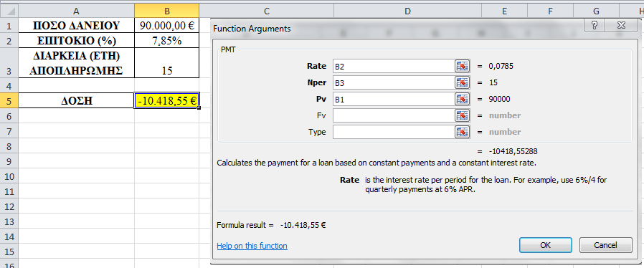Select column F header

point(550,11)
